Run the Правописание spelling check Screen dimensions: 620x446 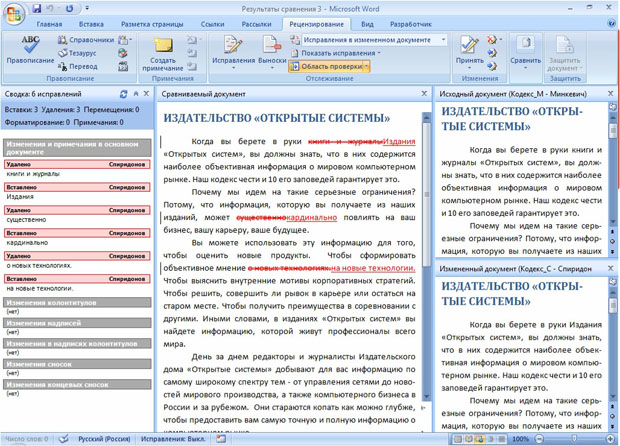tap(30, 49)
